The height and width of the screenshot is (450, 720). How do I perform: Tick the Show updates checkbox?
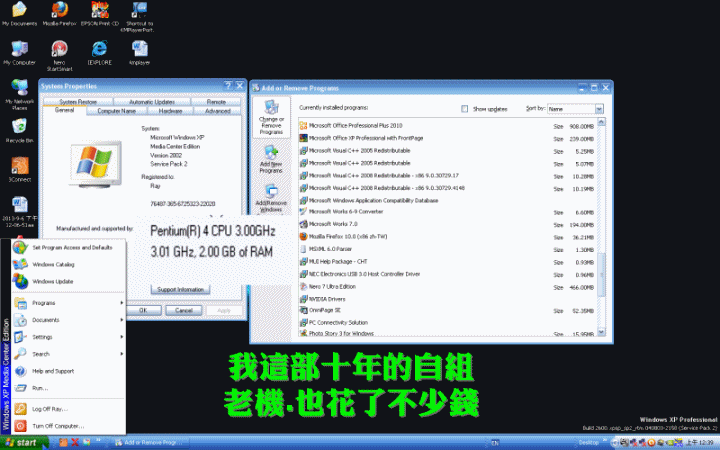[x=465, y=109]
